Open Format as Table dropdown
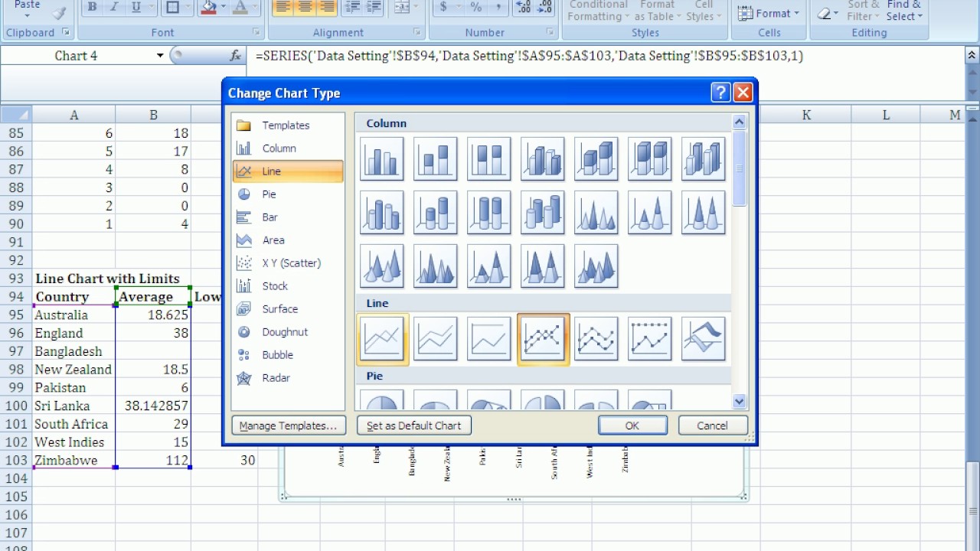 click(657, 11)
